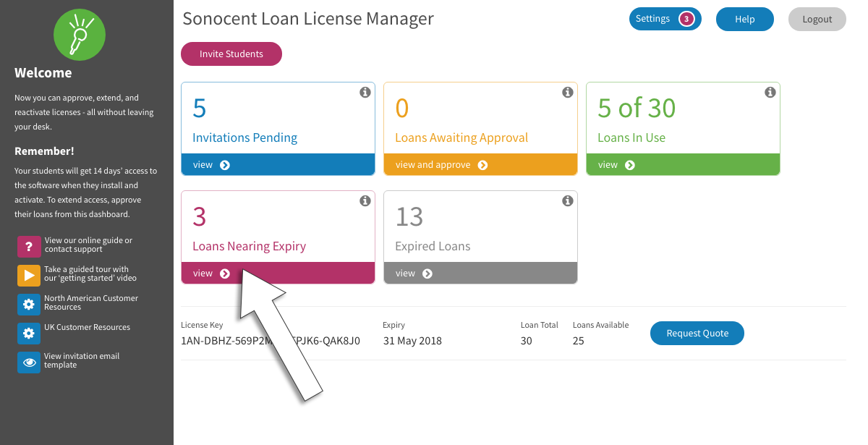Screen dimensions: 868x445
Task: Click the license key text
Action: pos(271,340)
